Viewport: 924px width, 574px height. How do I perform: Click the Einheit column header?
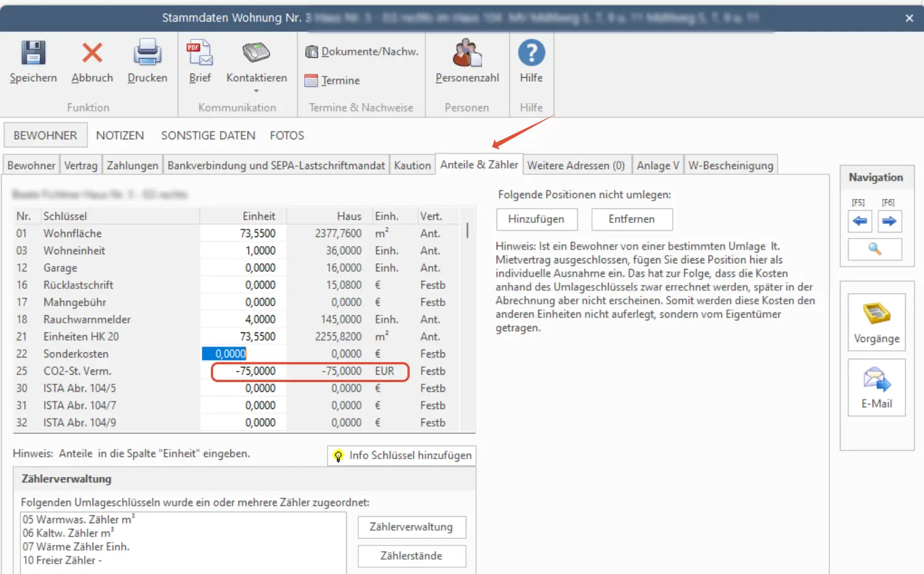point(243,216)
